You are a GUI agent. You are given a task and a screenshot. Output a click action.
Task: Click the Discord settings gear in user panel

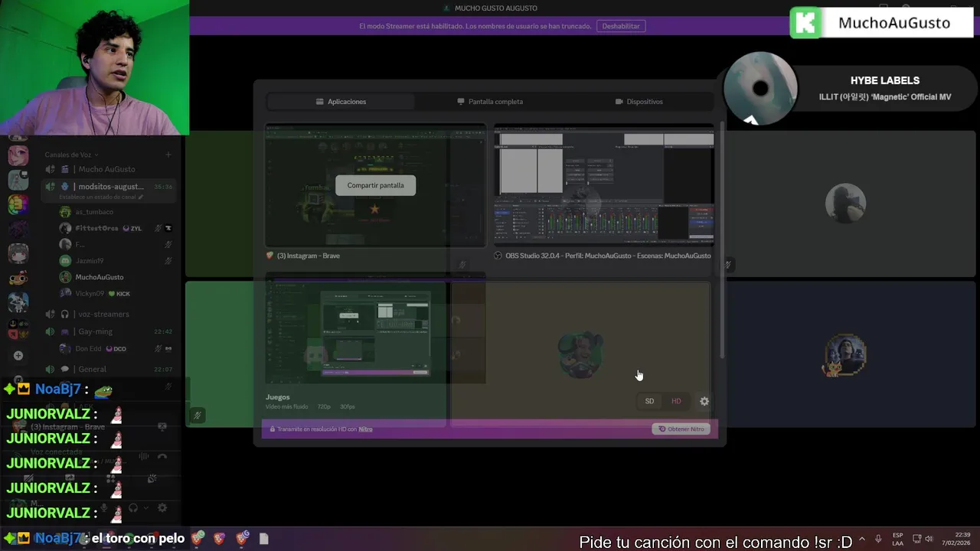point(162,507)
